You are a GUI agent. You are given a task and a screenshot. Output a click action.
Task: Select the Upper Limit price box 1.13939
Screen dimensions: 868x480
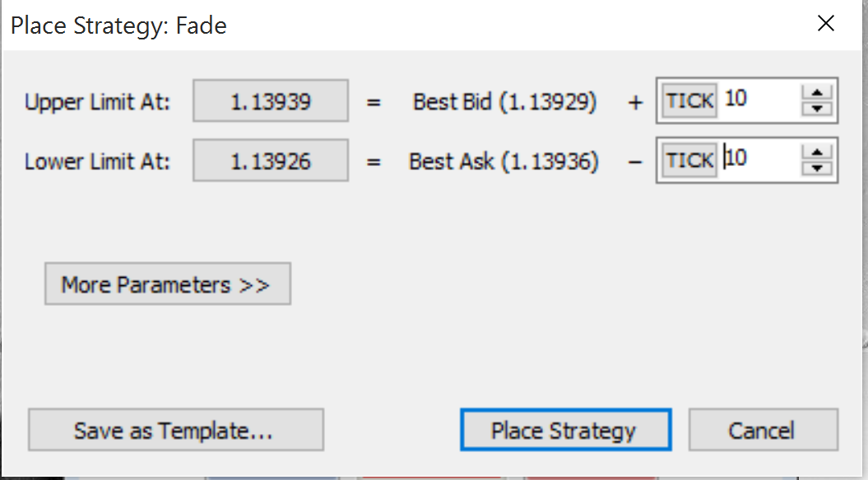(271, 100)
